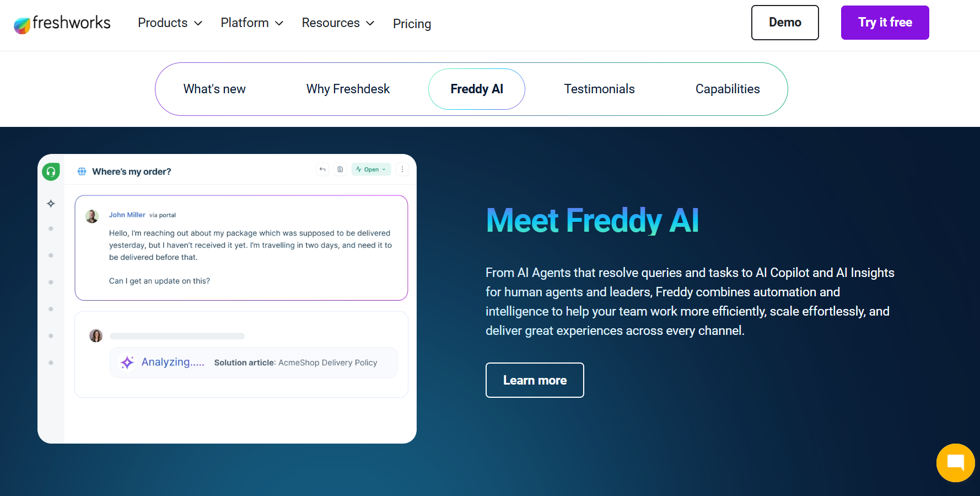980x496 pixels.
Task: Click the loading progress bar in Freddy's reply
Action: coord(177,335)
